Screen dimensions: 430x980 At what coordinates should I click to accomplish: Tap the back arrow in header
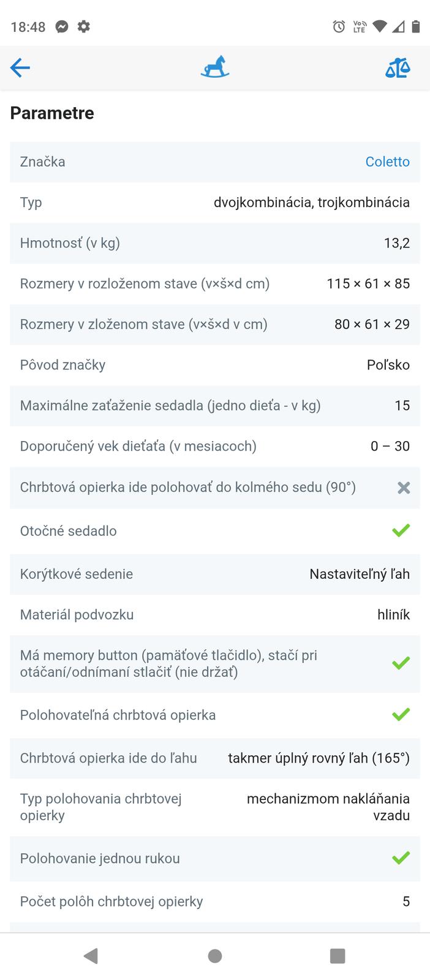(20, 67)
